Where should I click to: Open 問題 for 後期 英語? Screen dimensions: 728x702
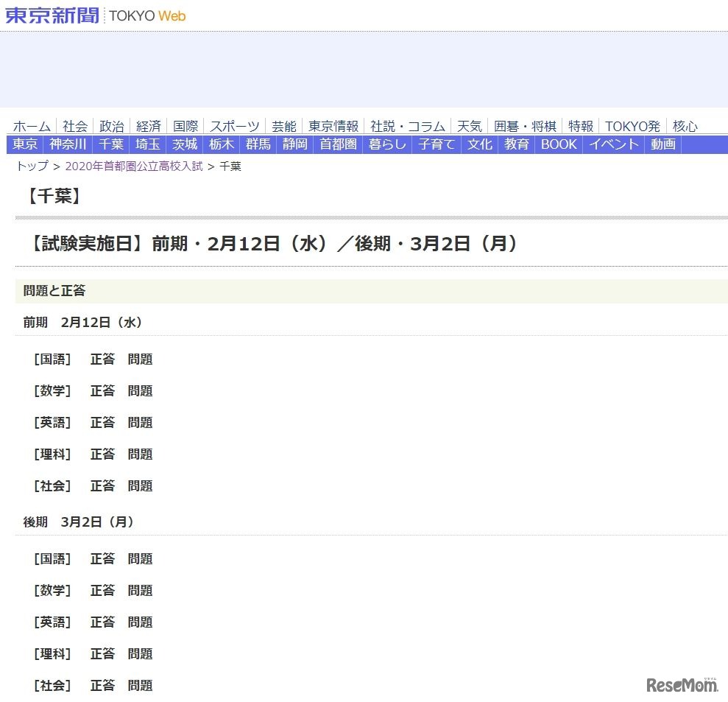pyautogui.click(x=140, y=622)
